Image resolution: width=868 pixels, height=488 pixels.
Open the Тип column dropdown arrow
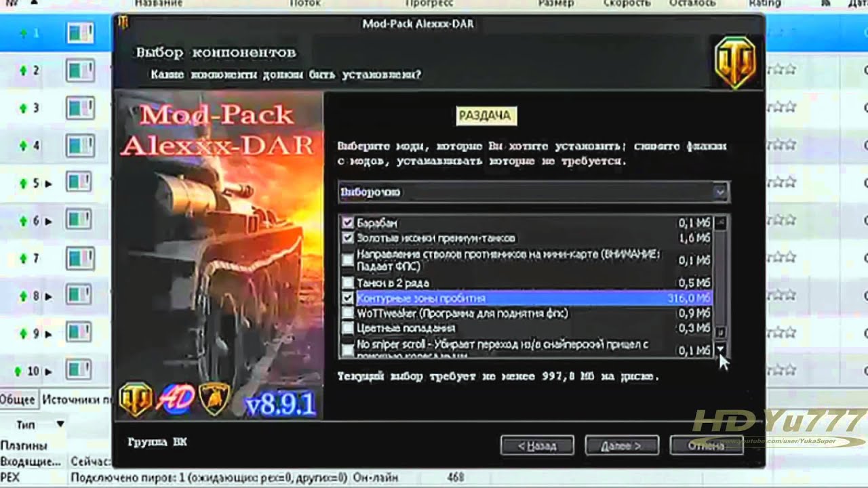(60, 424)
